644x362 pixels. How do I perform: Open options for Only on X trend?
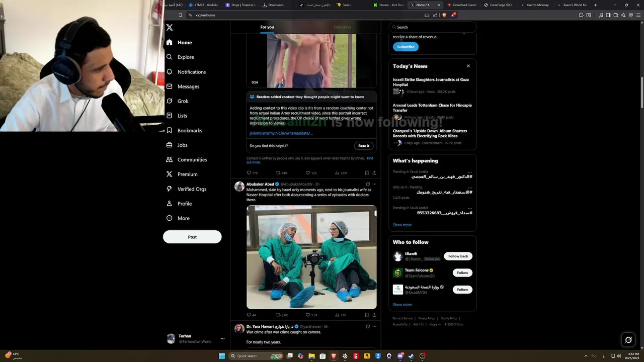(x=470, y=187)
